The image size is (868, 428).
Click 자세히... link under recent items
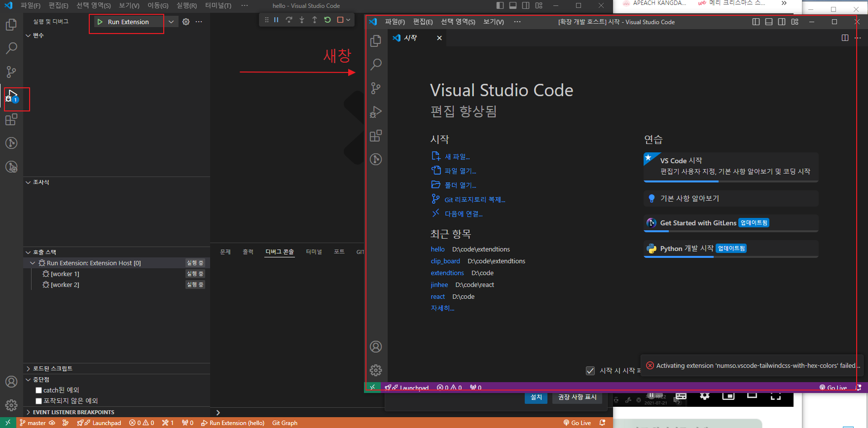click(x=442, y=308)
